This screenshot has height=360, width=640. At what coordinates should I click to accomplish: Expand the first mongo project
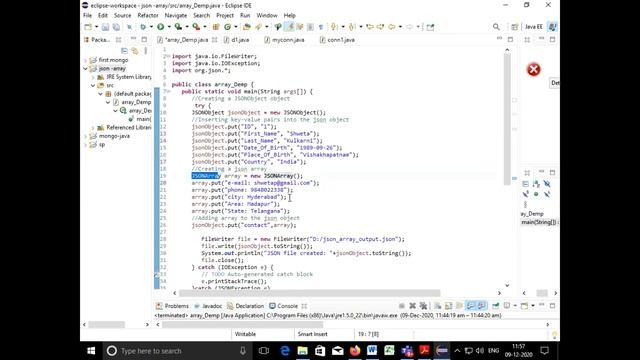[x=85, y=60]
